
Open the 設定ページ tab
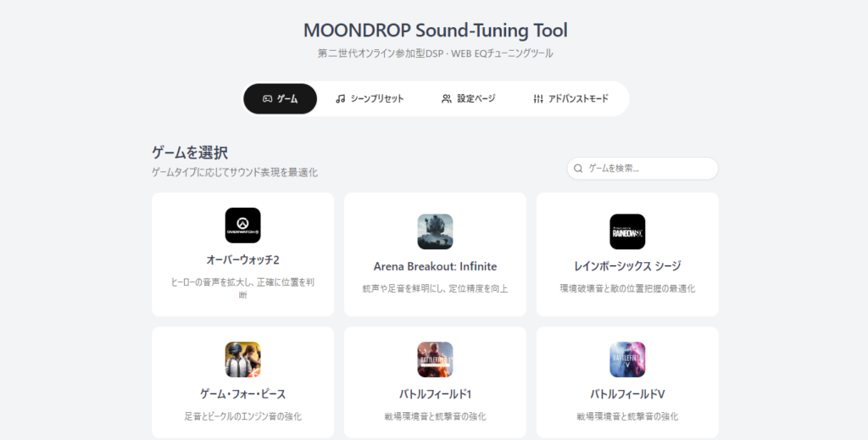468,98
